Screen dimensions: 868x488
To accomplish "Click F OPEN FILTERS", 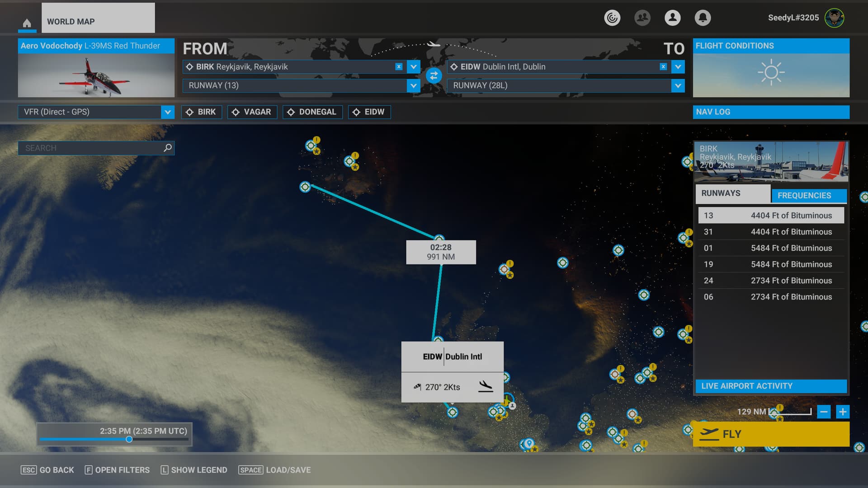I will [x=117, y=470].
